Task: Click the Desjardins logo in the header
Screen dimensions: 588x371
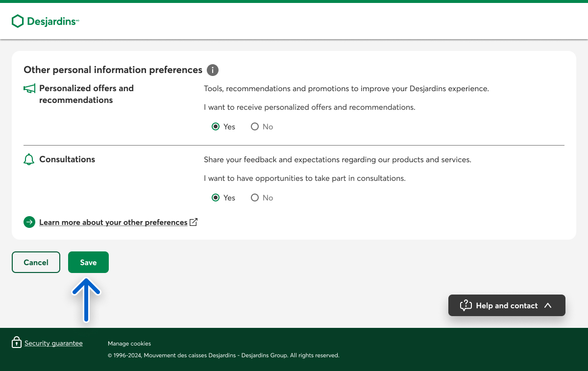Action: tap(45, 21)
